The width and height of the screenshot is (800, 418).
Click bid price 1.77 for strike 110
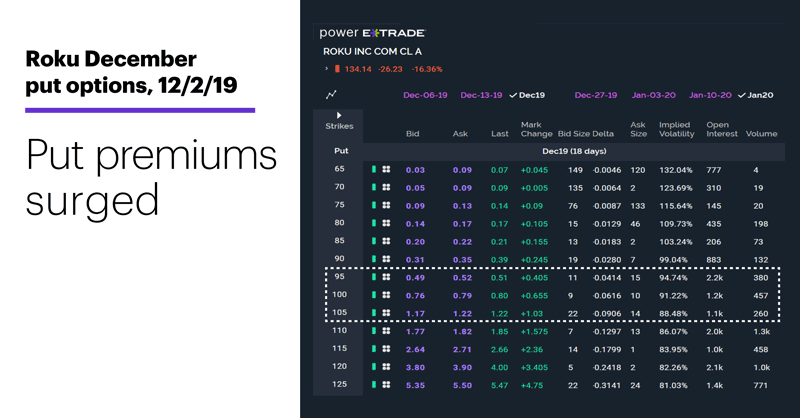point(415,332)
